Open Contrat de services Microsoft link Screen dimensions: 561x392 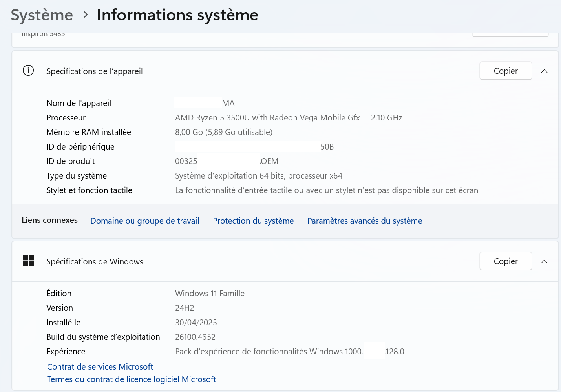point(100,367)
